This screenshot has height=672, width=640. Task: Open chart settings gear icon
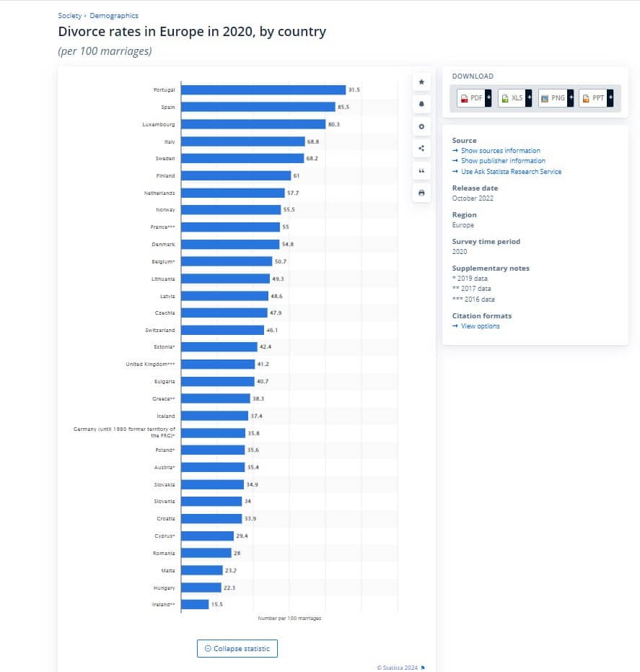click(x=421, y=126)
